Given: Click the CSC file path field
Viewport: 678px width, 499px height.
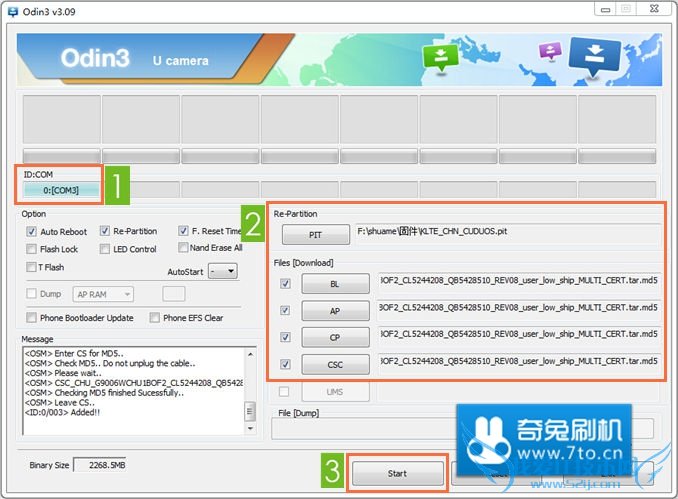Looking at the screenshot, I should click(x=519, y=363).
